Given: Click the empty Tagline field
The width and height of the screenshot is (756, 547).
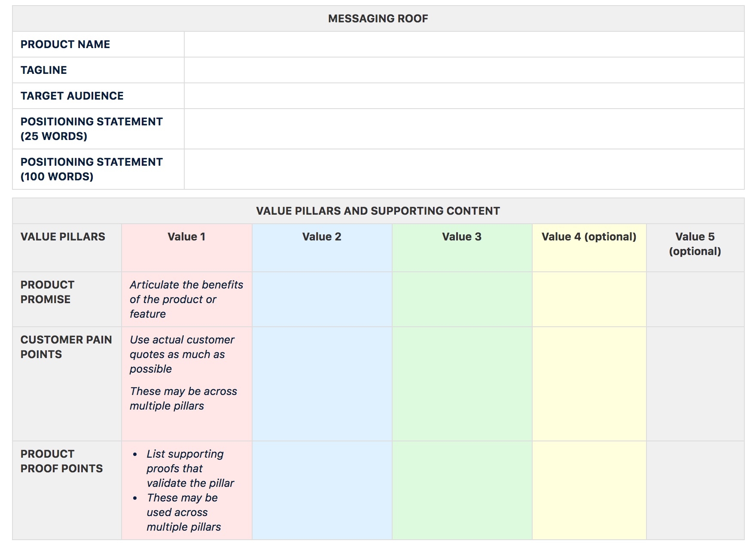Looking at the screenshot, I should point(464,70).
